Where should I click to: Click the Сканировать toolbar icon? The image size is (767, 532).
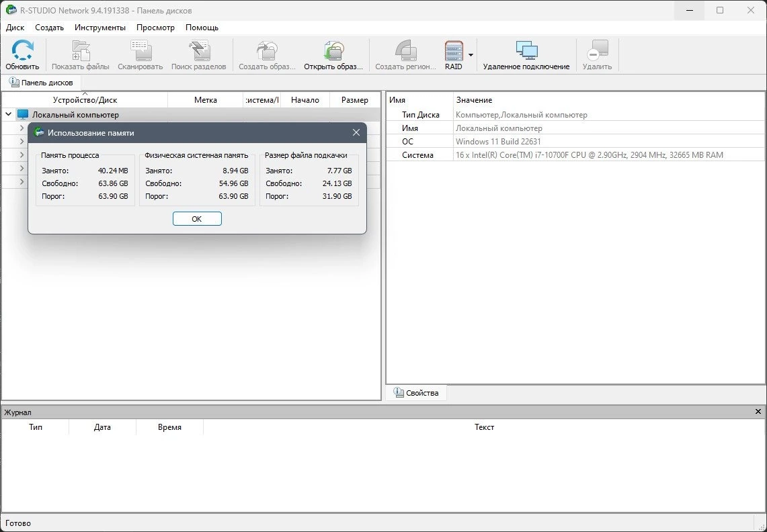[x=140, y=50]
